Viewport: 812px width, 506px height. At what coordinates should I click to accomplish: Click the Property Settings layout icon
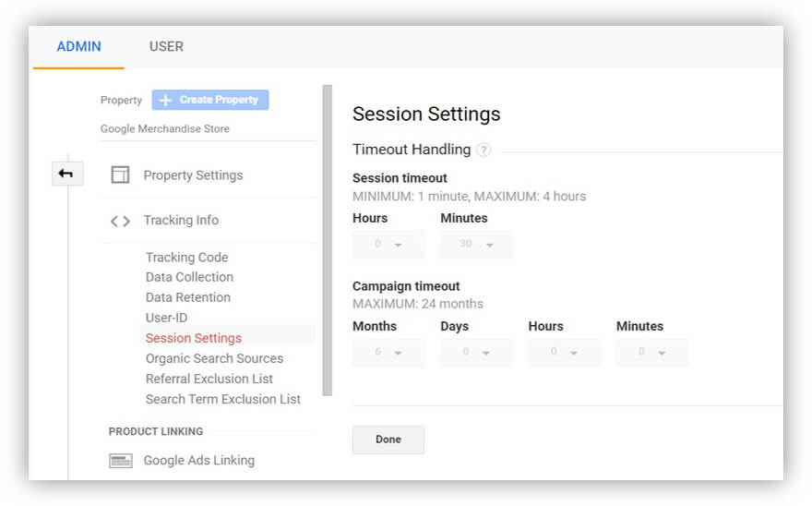pyautogui.click(x=120, y=175)
